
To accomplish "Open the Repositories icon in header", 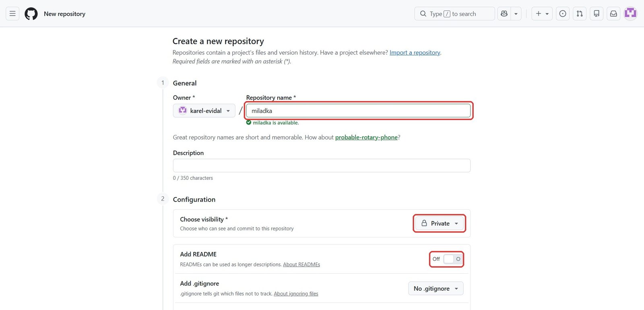I will click(x=597, y=14).
